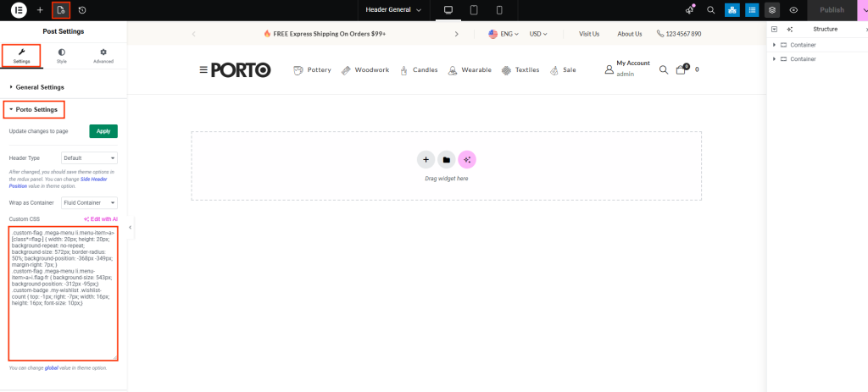Open the Wrap as Container dropdown
Viewport: 868px width, 392px height.
(89, 203)
